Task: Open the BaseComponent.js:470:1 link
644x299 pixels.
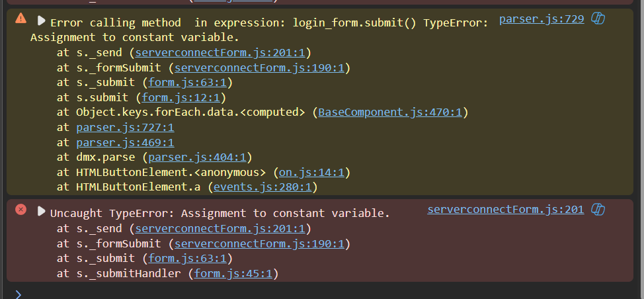Action: (x=389, y=112)
